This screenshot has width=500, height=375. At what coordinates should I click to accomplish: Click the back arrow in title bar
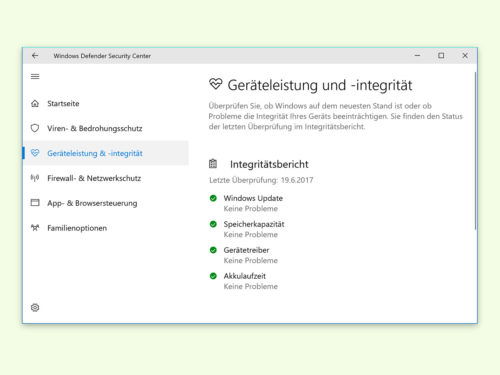click(35, 56)
